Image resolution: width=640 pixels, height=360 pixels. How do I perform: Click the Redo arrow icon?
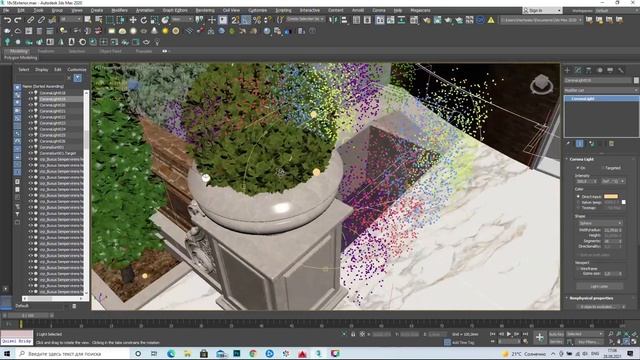coord(18,20)
